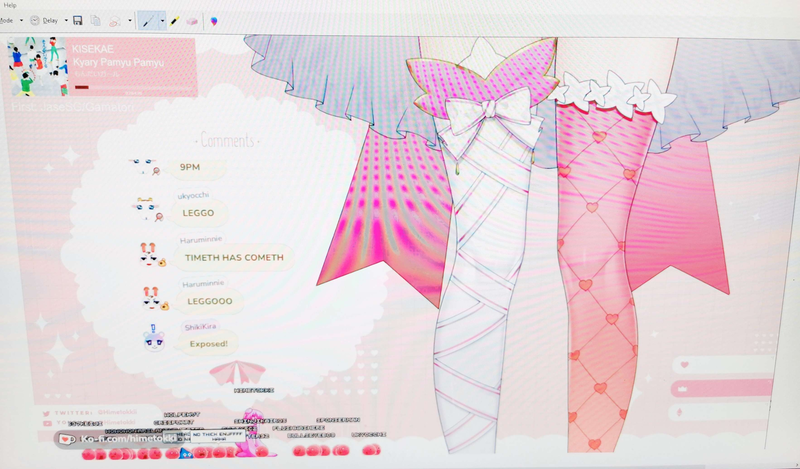Click the Delay clock icon
The image size is (800, 469).
36,20
